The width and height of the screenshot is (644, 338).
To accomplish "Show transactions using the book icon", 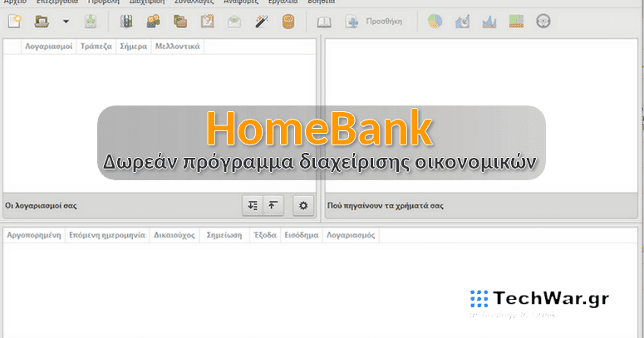I will click(x=324, y=22).
